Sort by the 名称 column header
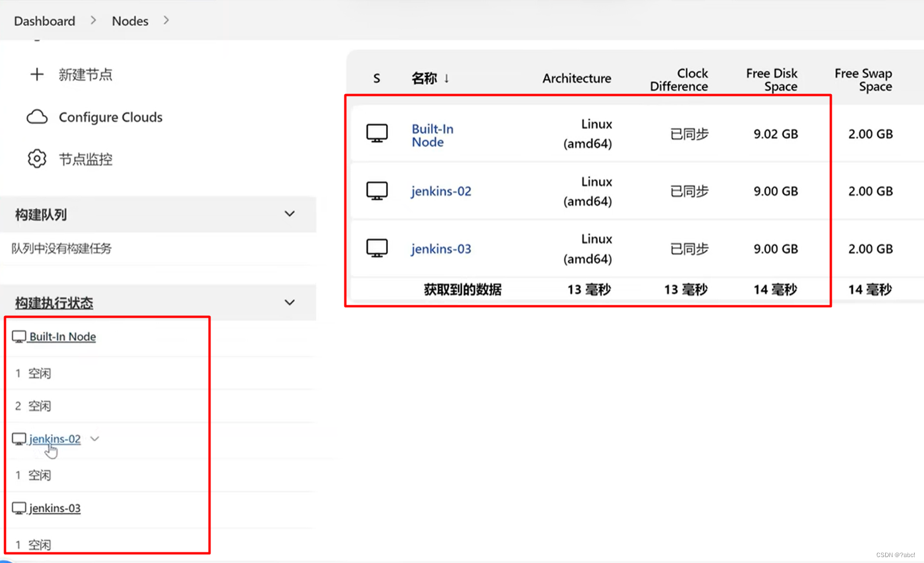 [424, 78]
